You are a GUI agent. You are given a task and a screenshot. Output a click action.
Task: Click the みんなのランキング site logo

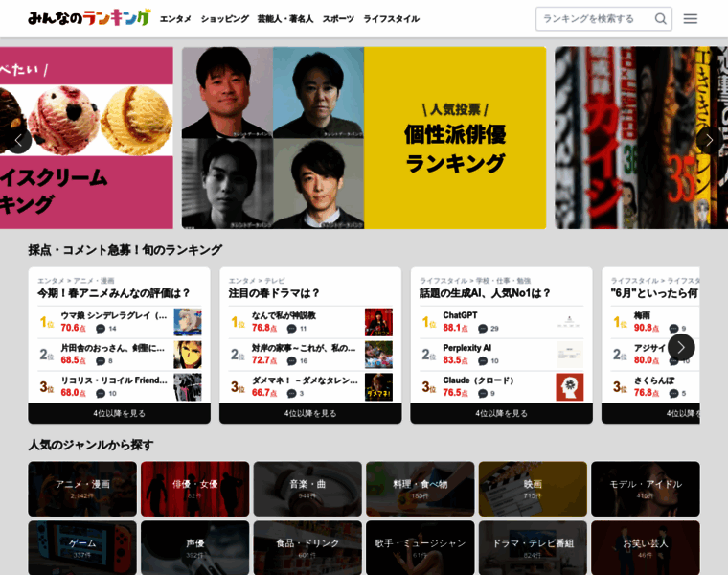tap(89, 18)
